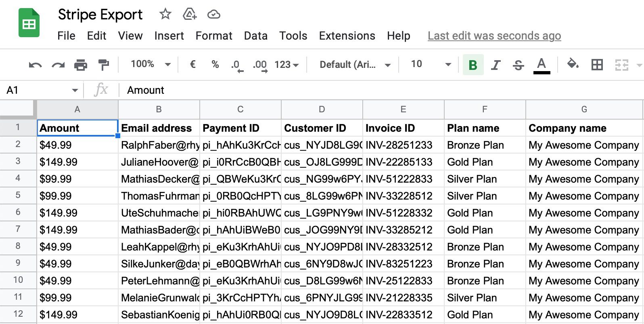Open the fill color paint bucket
644x324 pixels.
click(x=573, y=64)
